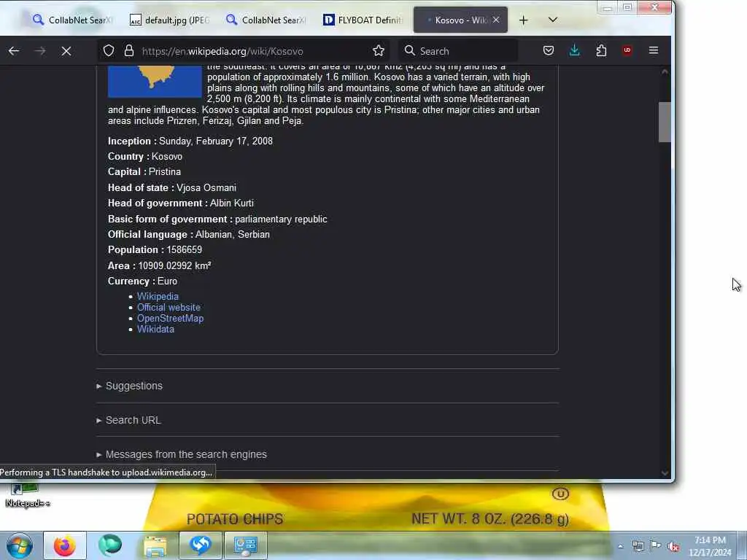
Task: Open a new tab with plus button
Action: click(523, 20)
